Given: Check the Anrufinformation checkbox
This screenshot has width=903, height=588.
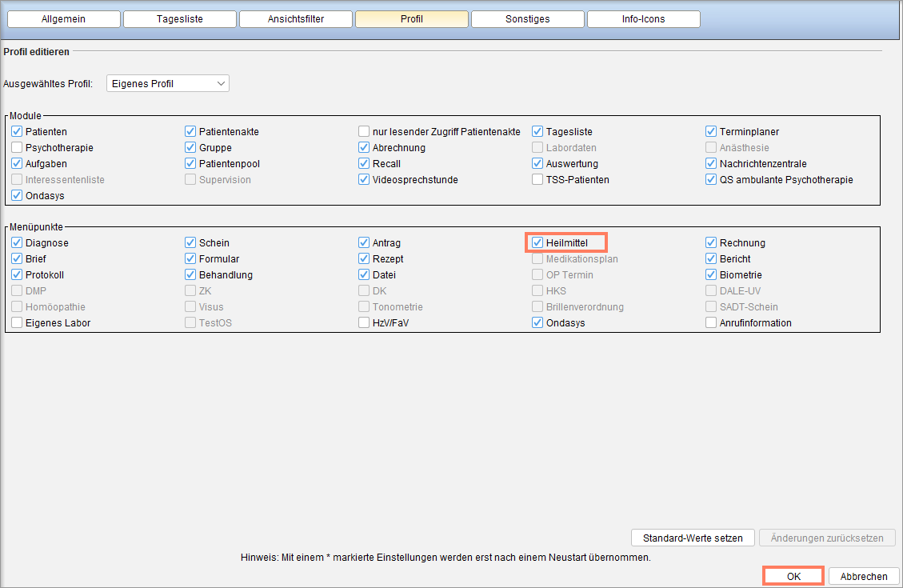Looking at the screenshot, I should click(711, 322).
